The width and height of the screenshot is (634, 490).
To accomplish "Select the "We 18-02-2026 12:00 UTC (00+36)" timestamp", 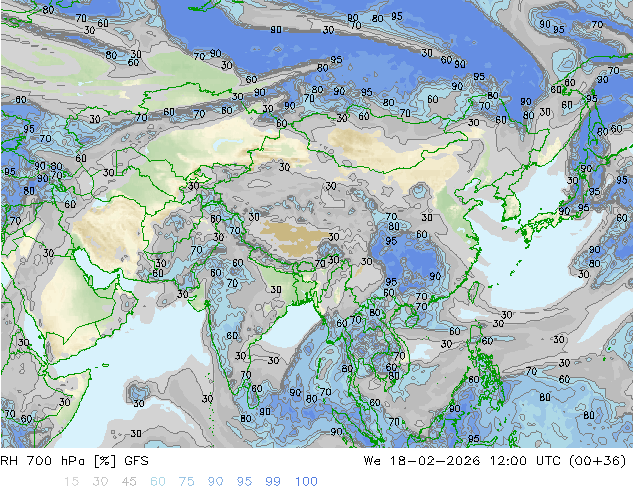I will [495, 461].
